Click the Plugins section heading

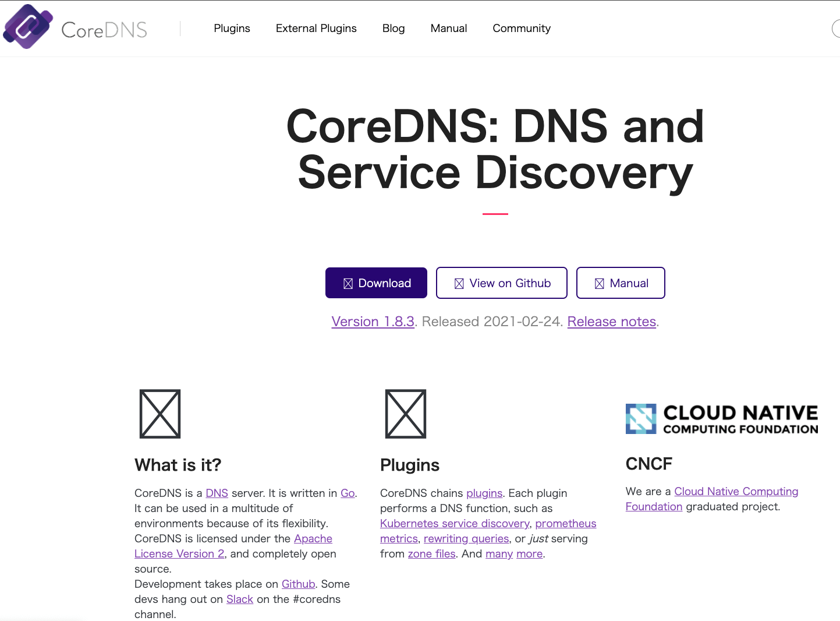pos(410,465)
